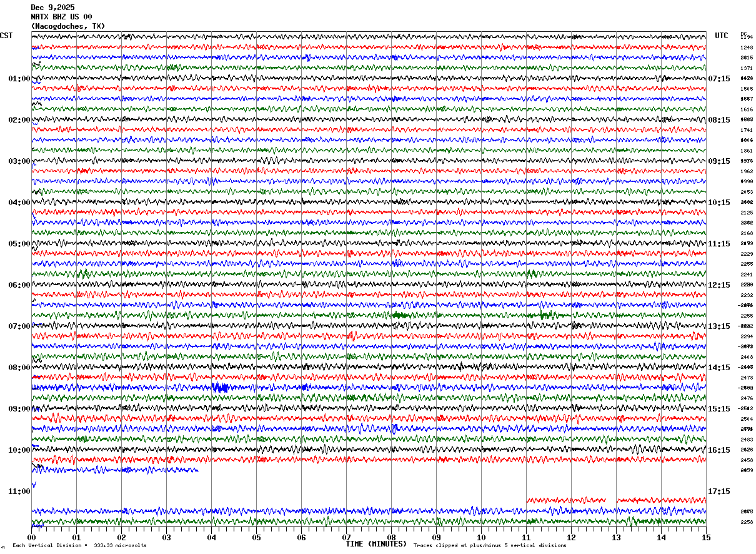
Task: Select the 17:15 UTC time label
Action: coord(719,491)
